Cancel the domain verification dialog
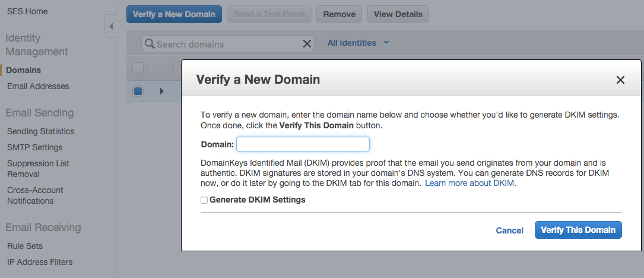Viewport: 644px width, 278px height. (509, 230)
